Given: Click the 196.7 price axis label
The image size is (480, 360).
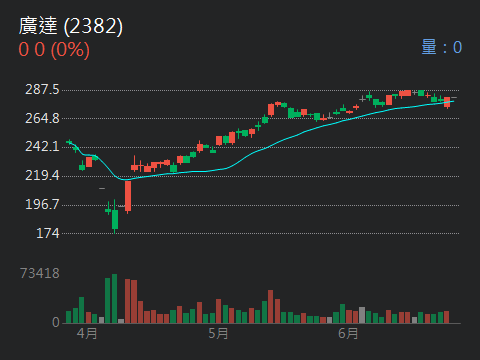Looking at the screenshot, I should [42, 204].
